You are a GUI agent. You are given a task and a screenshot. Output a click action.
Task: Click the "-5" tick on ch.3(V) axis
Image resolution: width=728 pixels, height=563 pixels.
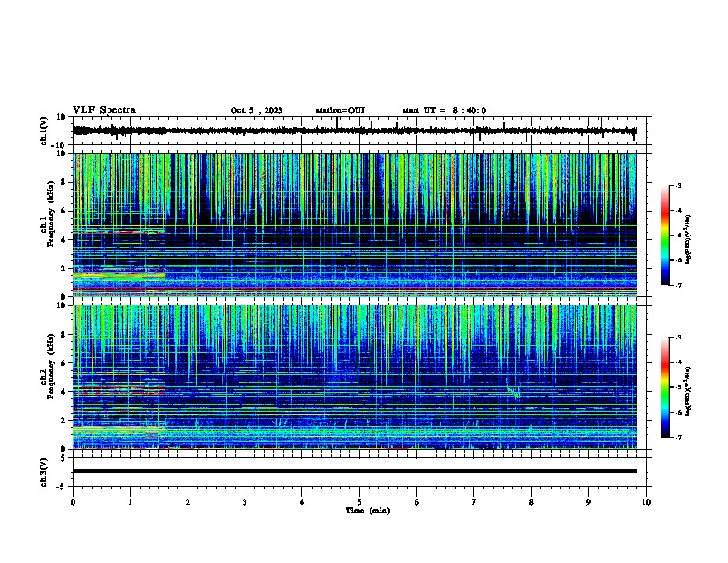click(62, 487)
